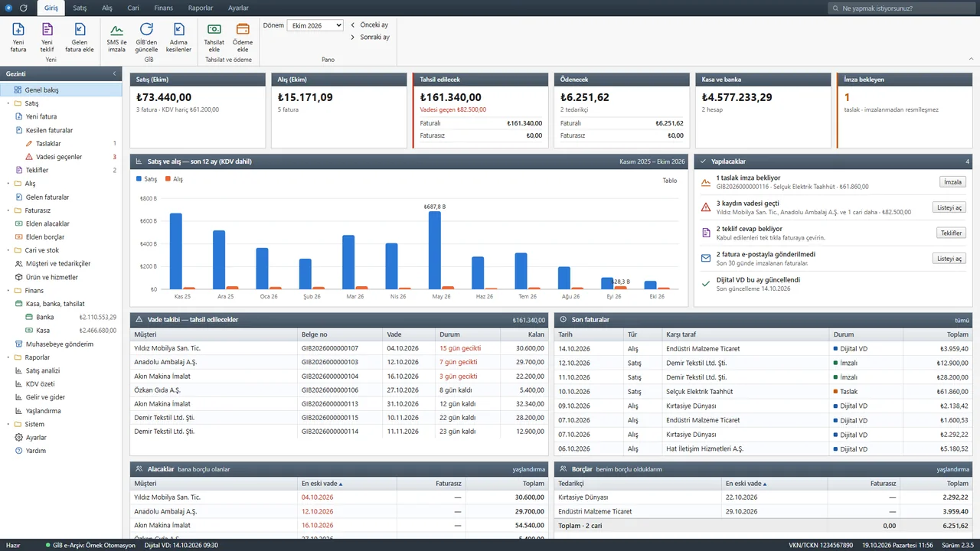Collapse the Cari ve stok folder
The image size is (980, 551).
tap(8, 250)
